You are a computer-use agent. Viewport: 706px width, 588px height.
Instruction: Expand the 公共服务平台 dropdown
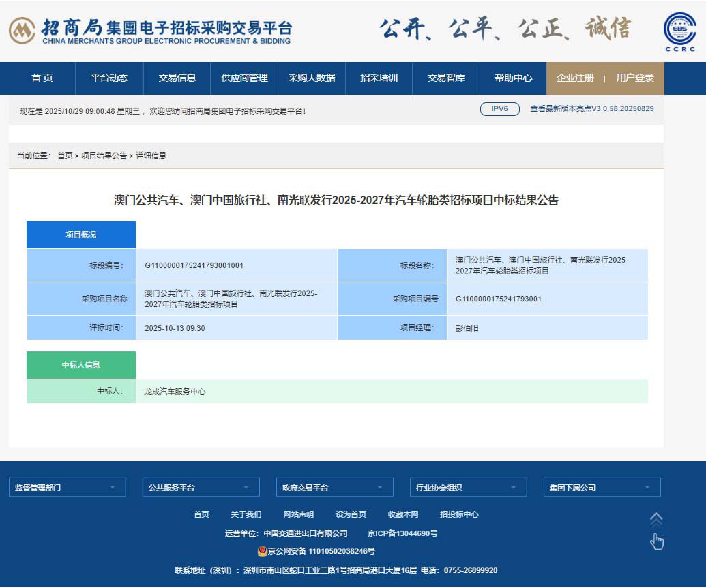point(201,487)
